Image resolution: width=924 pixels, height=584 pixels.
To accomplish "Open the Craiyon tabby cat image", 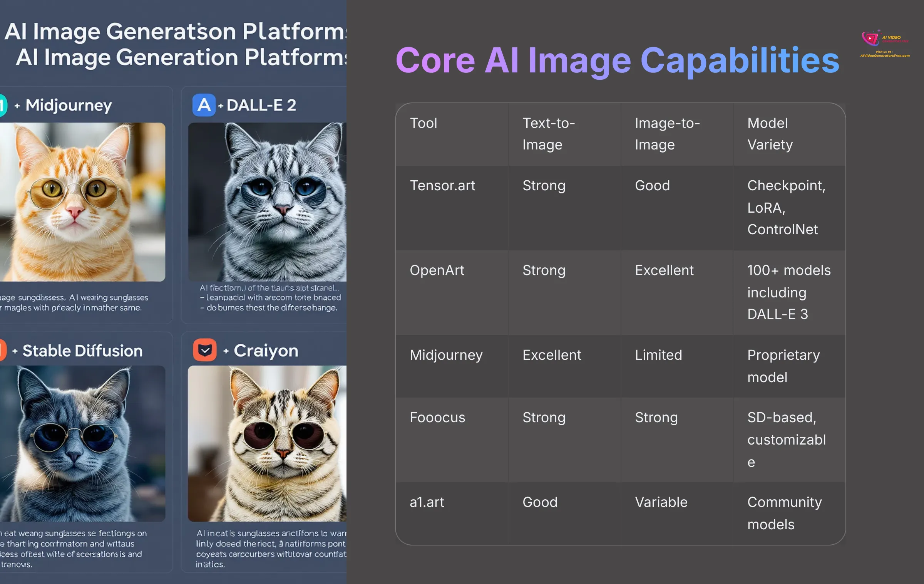I will [x=267, y=443].
